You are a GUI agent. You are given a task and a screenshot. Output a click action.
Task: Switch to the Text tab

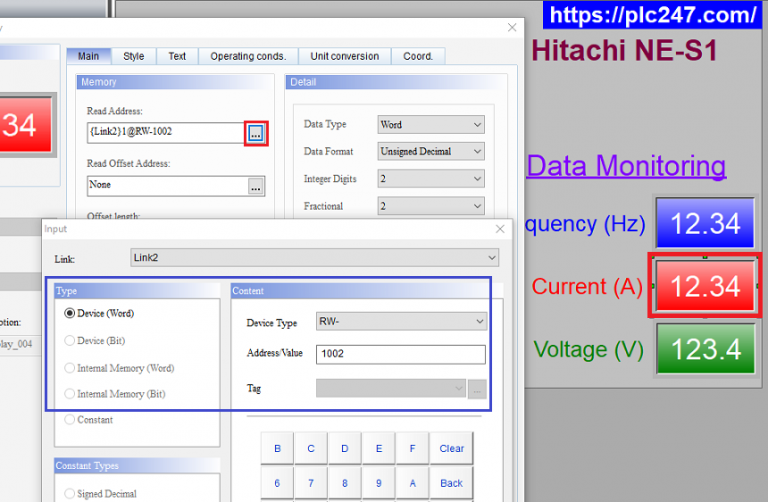[177, 56]
